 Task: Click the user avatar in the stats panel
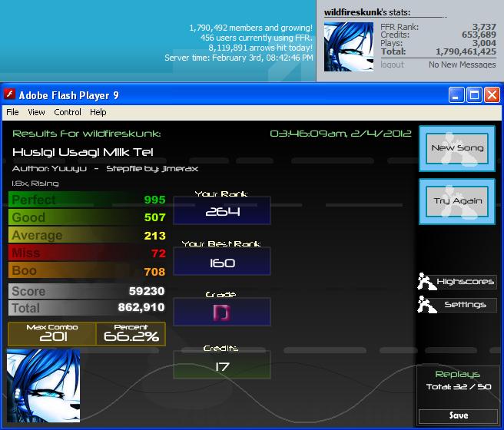point(349,47)
